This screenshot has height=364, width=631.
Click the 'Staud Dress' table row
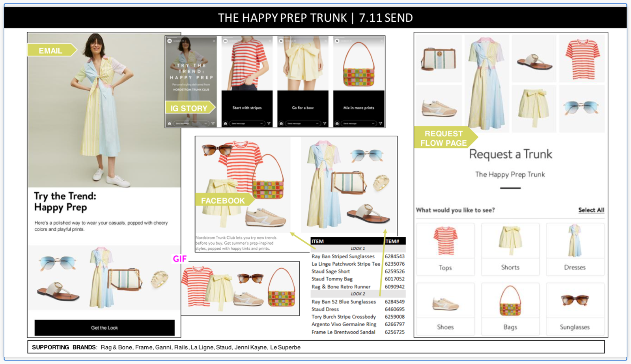point(358,309)
